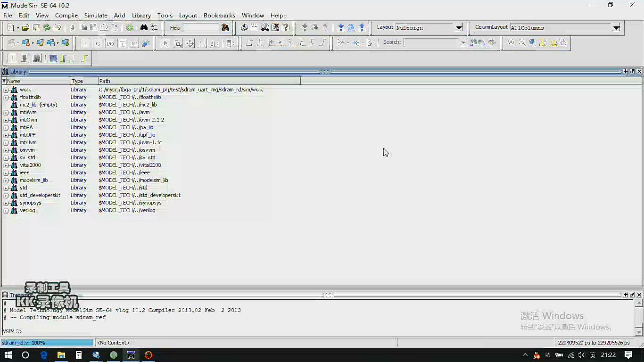Expand the ieee library node
The height and width of the screenshot is (362, 644).
click(x=6, y=173)
